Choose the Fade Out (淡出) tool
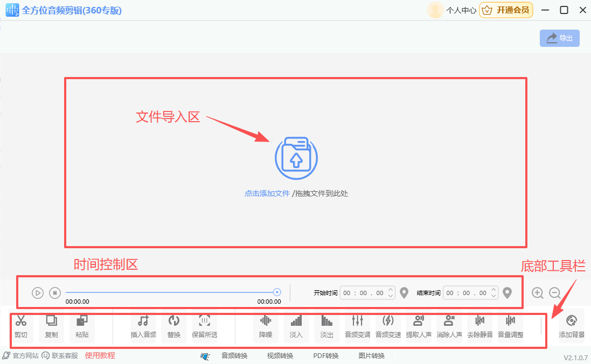Viewport: 591px width, 364px height. [327, 326]
